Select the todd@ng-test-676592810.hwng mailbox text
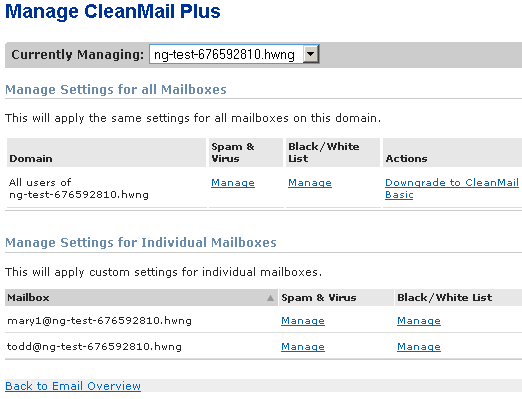This screenshot has width=522, height=399. [x=94, y=347]
